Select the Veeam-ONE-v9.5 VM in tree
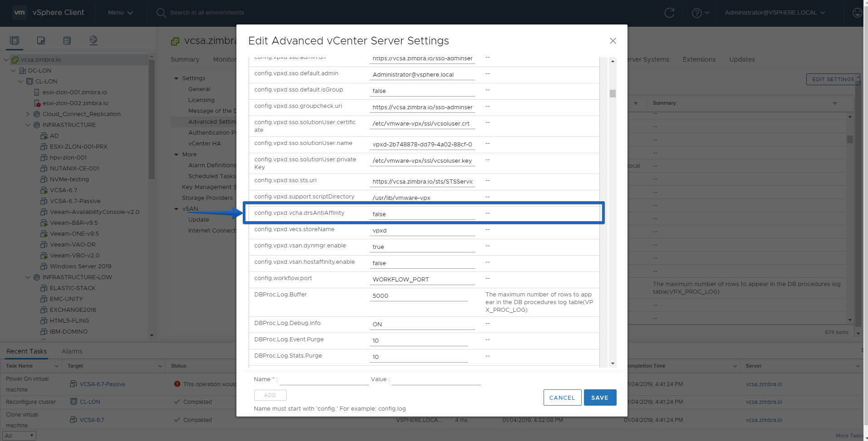 tap(74, 234)
